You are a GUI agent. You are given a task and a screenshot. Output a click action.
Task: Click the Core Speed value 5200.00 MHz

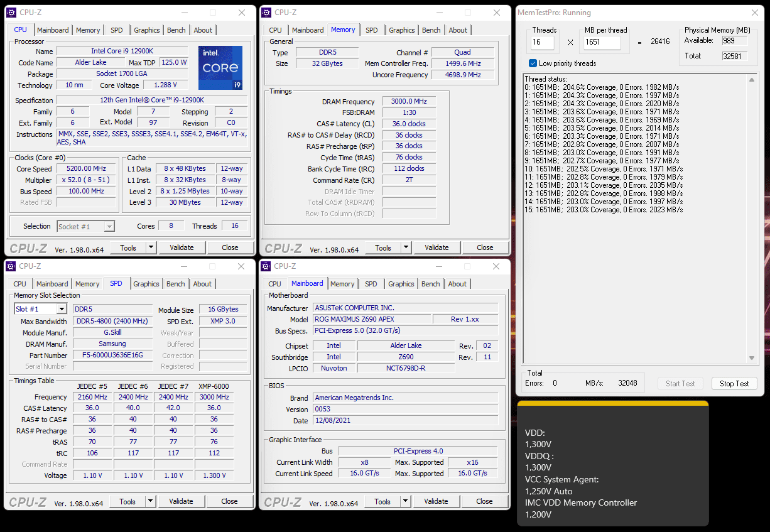coord(87,168)
